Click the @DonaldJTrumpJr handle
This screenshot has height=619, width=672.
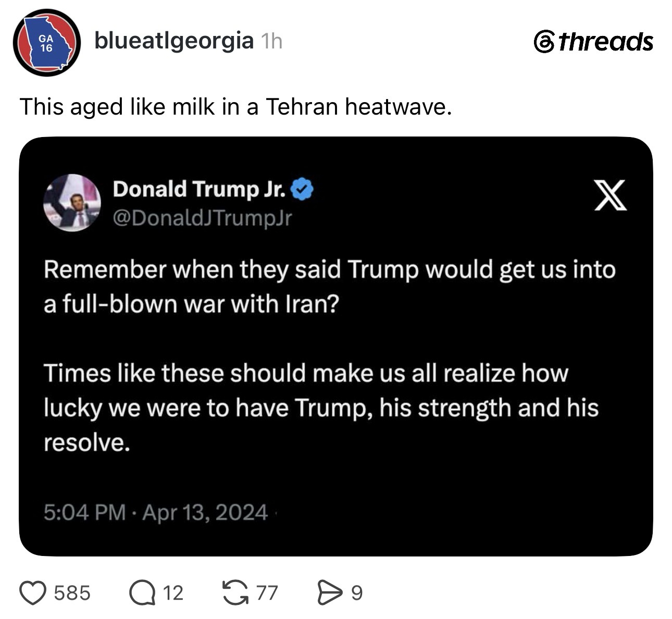tap(202, 218)
